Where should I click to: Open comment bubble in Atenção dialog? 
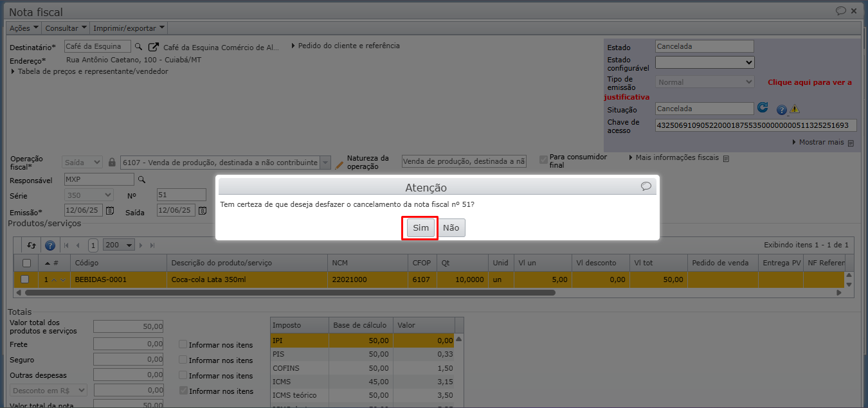pyautogui.click(x=646, y=186)
